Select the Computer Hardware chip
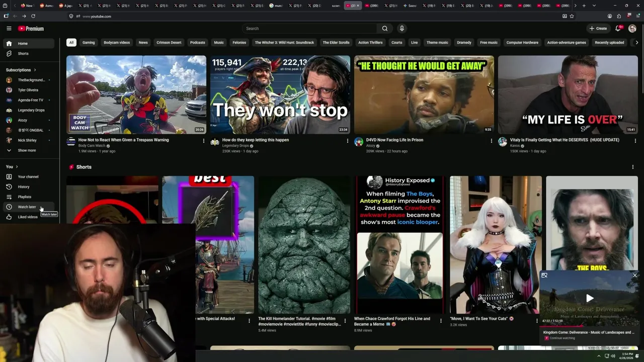This screenshot has width=644, height=362. click(522, 43)
